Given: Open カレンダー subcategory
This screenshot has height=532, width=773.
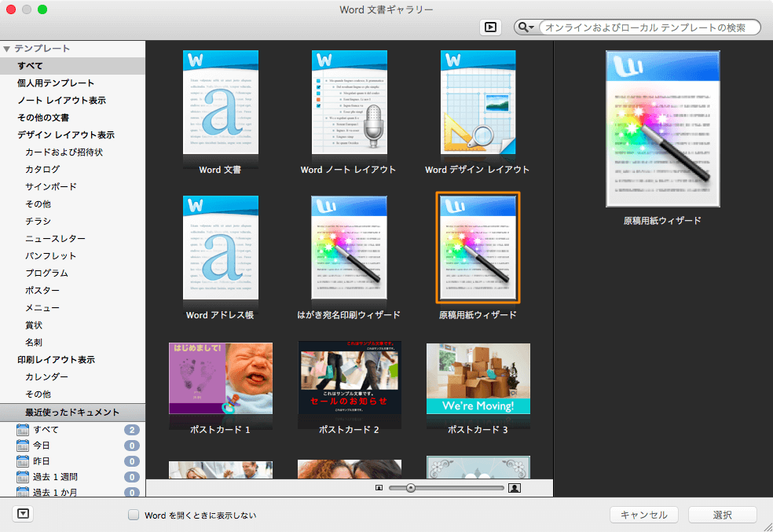Looking at the screenshot, I should tap(72, 376).
